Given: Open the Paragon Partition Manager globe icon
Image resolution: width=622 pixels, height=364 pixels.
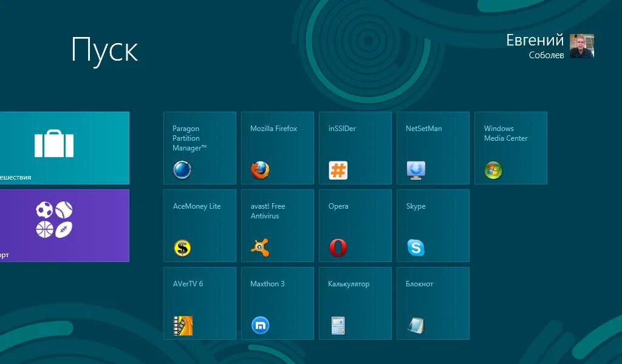Looking at the screenshot, I should click(x=182, y=170).
